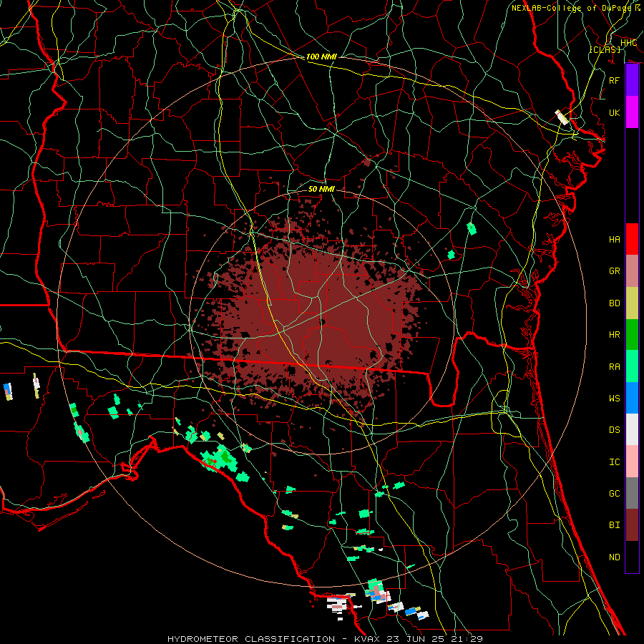
Task: Click the ND legend label
Action: point(614,557)
